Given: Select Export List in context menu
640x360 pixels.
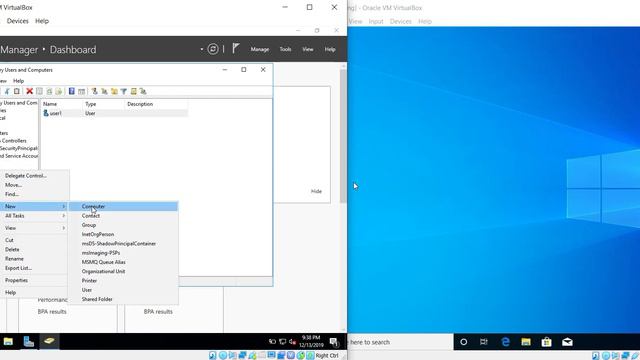Looking at the screenshot, I should [33, 268].
